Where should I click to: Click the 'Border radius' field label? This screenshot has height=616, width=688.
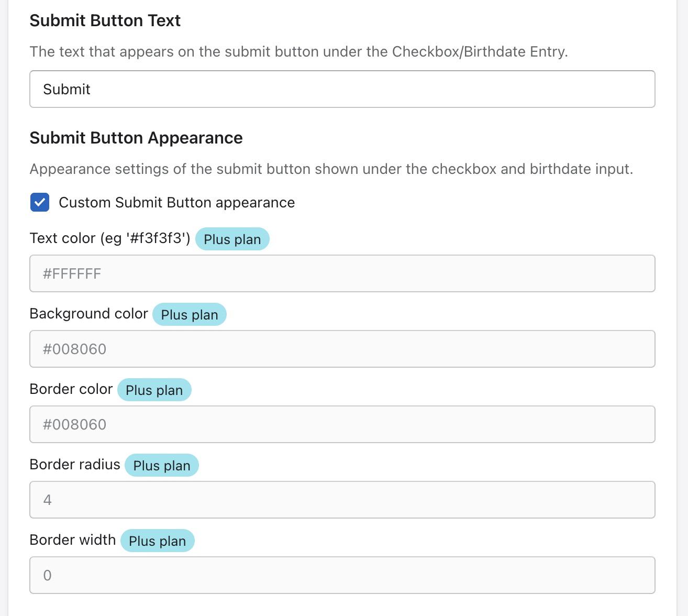[74, 465]
